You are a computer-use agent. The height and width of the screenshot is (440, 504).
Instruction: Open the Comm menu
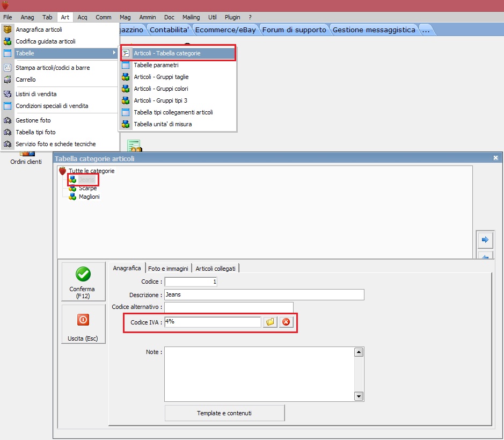pos(104,17)
